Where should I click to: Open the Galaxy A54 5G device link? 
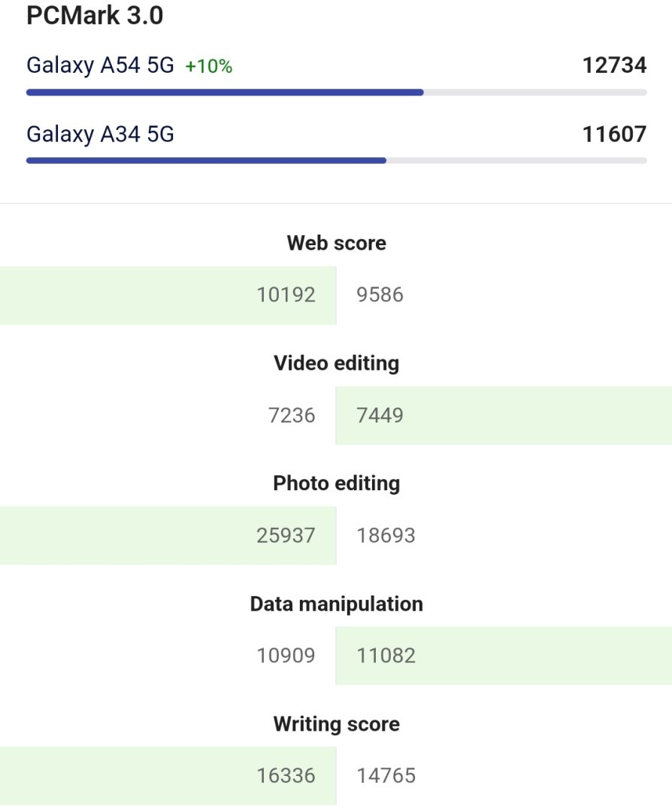point(100,65)
